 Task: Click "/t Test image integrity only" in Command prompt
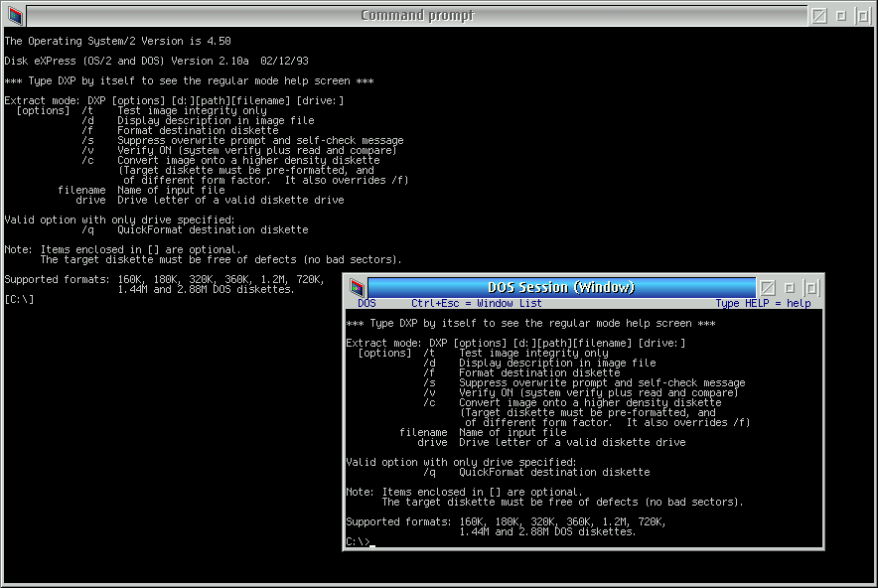(174, 111)
